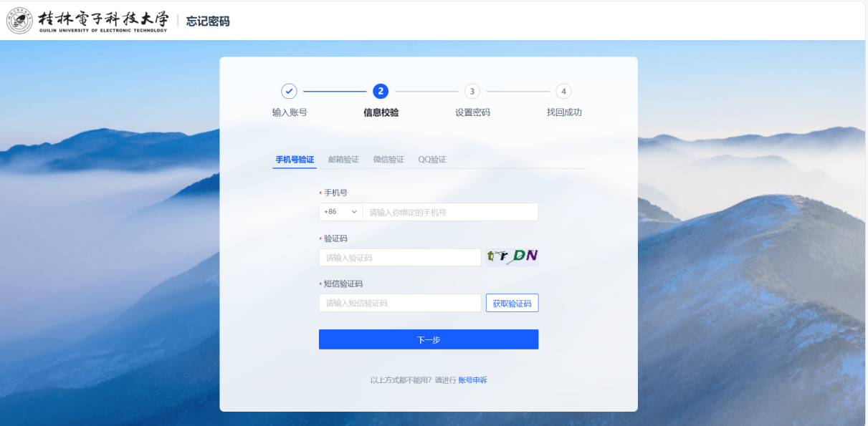Click the 短信验证码 SMS code input field
Image resolution: width=868 pixels, height=426 pixels.
point(399,303)
